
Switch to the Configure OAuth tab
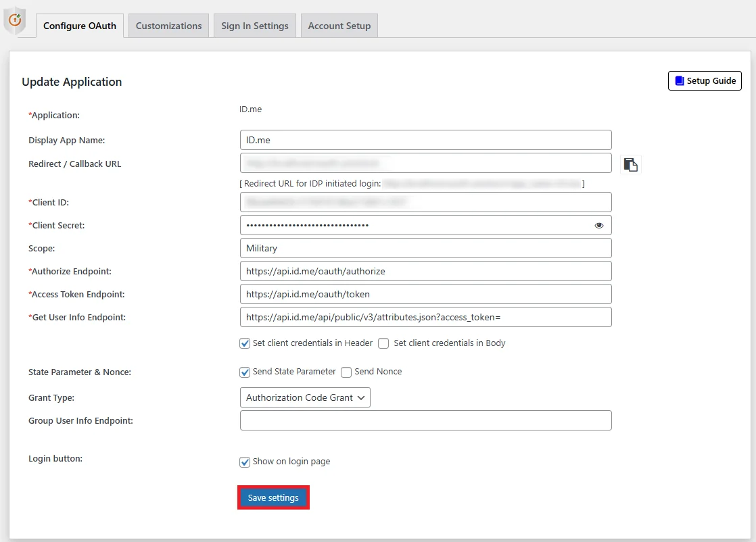(x=80, y=26)
